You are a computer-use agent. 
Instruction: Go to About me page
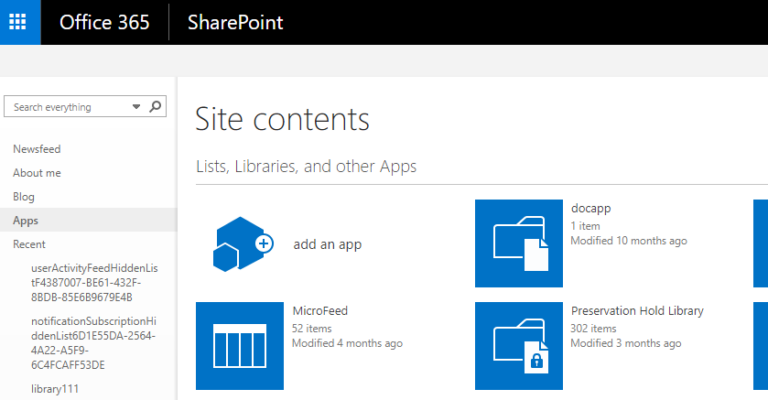click(37, 173)
